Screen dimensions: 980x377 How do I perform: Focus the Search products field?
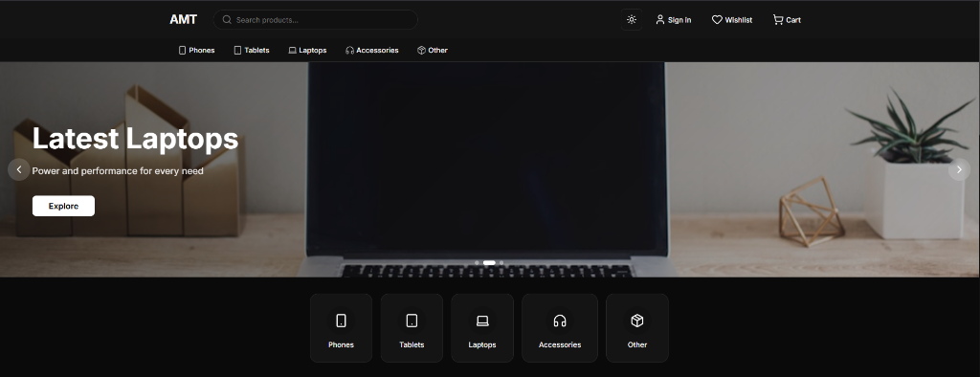tap(315, 20)
